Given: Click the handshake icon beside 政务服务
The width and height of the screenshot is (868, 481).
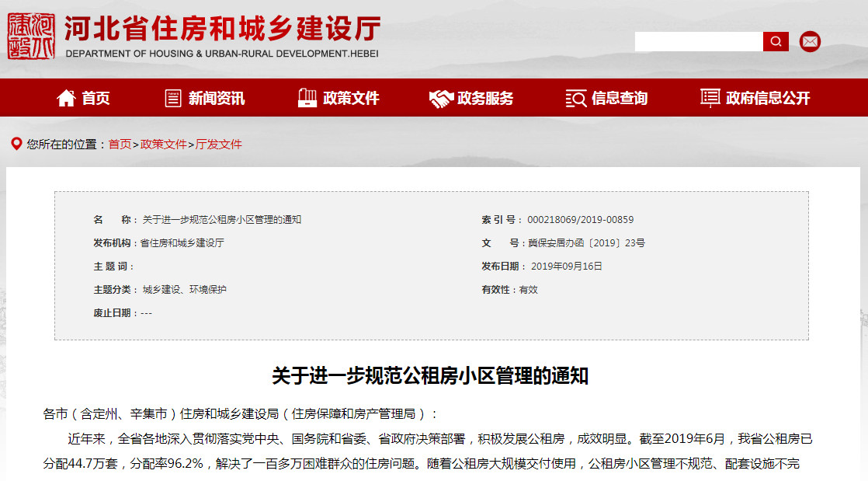Looking at the screenshot, I should pyautogui.click(x=441, y=98).
